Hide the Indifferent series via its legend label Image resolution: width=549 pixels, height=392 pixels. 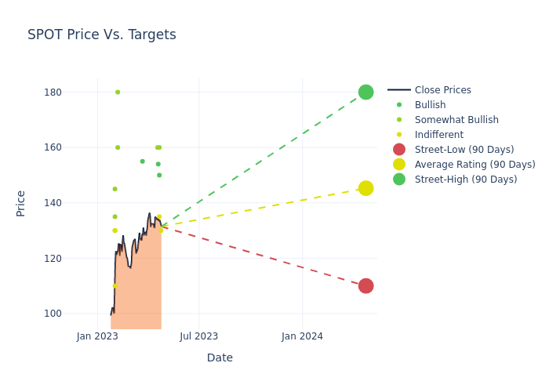(x=438, y=135)
